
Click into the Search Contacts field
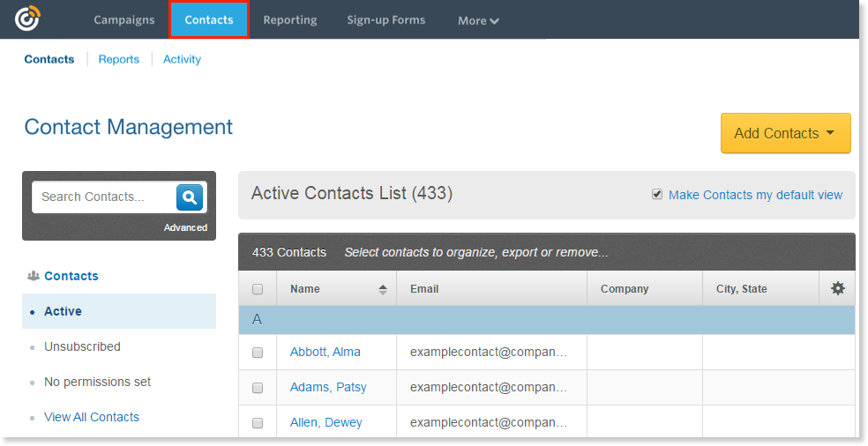point(102,197)
